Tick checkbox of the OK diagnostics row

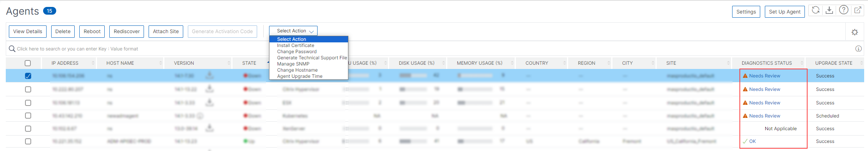(x=28, y=141)
